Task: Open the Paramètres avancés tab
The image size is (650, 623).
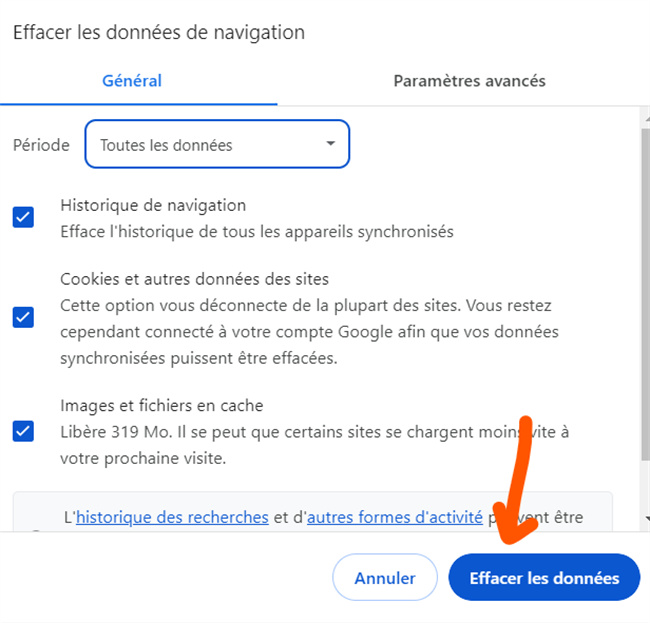Action: [x=469, y=81]
